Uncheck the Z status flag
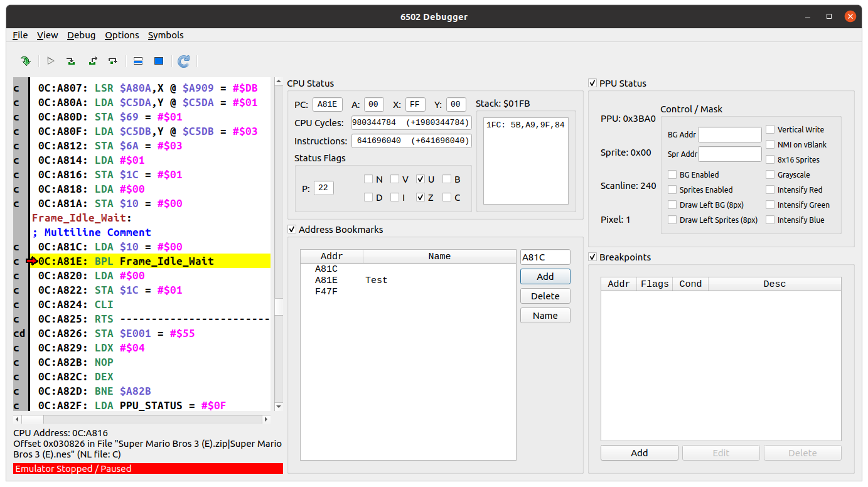 421,197
